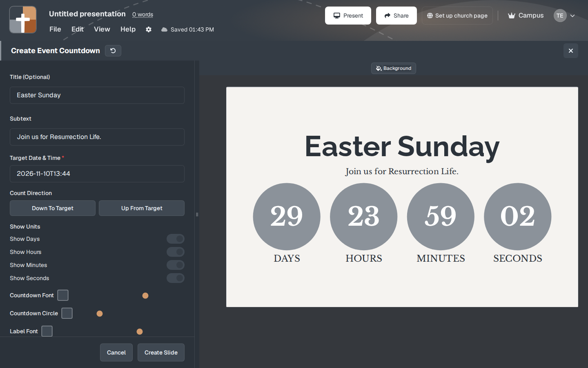Click the Untitled presentation title
Screen dimensions: 588x368
tap(87, 14)
